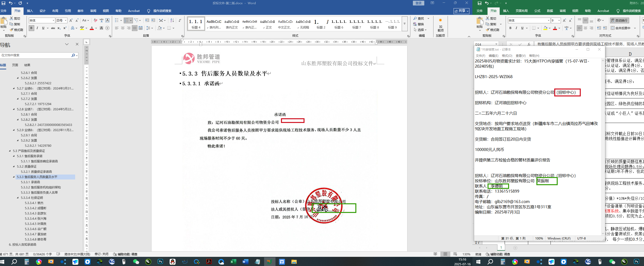644x266 pixels.
Task: Open the 插入 tab in Word
Action: (x=30, y=11)
